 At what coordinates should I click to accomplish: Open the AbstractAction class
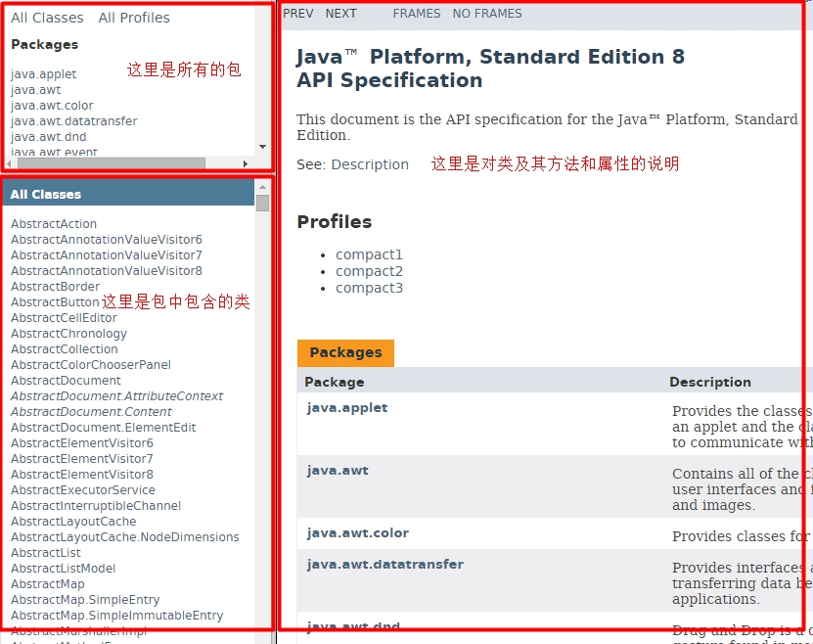[x=54, y=223]
